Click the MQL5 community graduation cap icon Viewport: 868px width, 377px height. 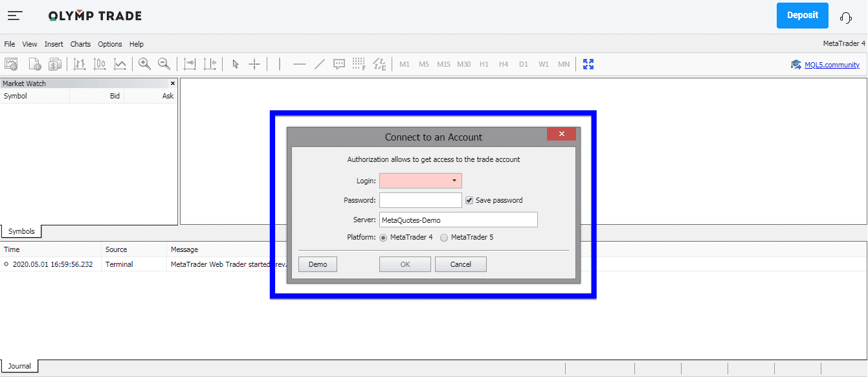click(x=796, y=64)
